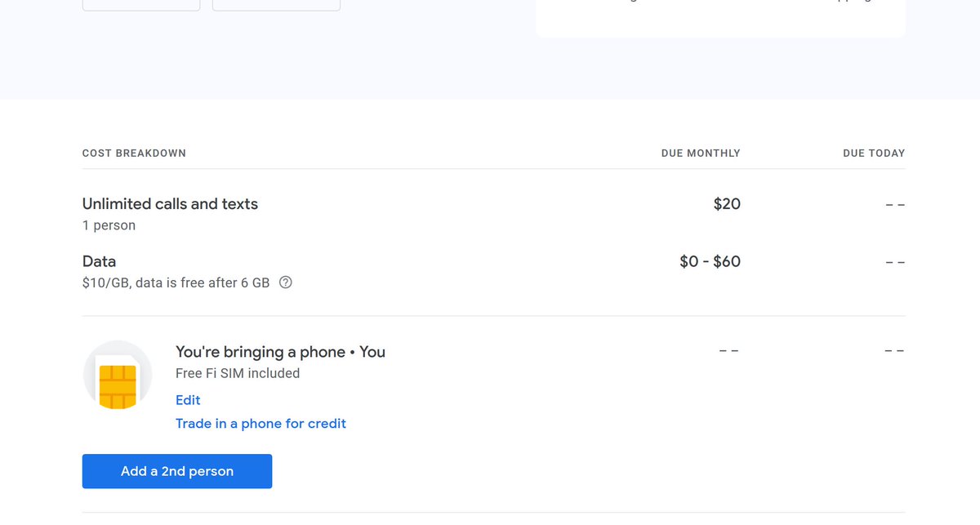Click the yellow SIM card icon
Screen dimensions: 980x525
click(117, 385)
